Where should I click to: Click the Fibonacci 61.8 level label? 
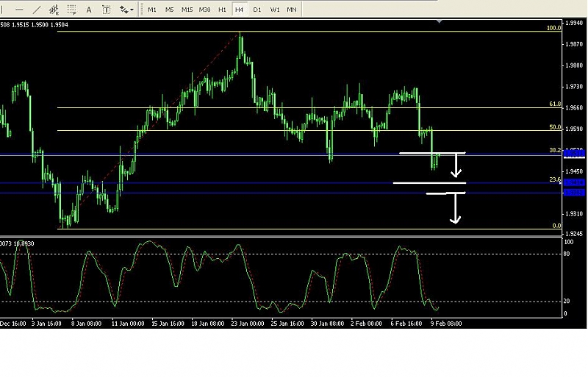tap(555, 104)
